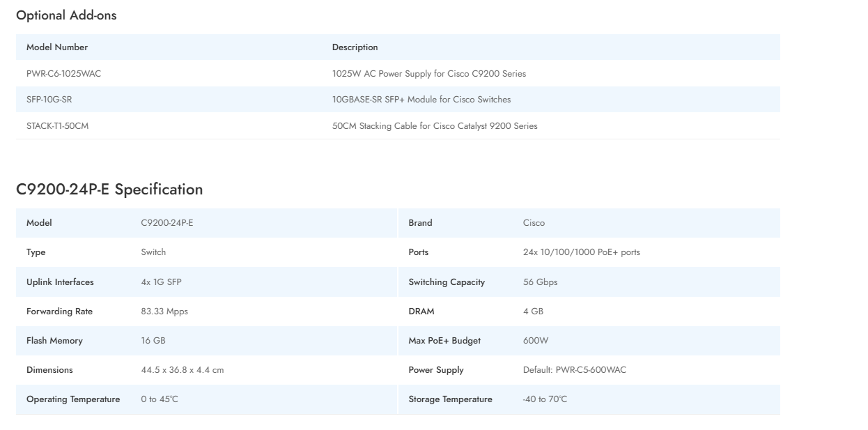Viewport: 868px width, 430px height.
Task: Select model number STACK-T1-50CM
Action: (x=58, y=126)
